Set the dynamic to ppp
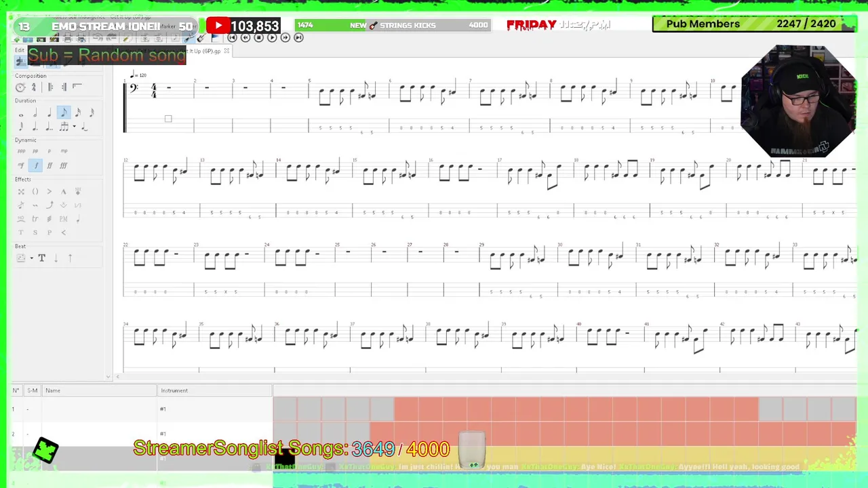868x488 pixels. (x=20, y=151)
